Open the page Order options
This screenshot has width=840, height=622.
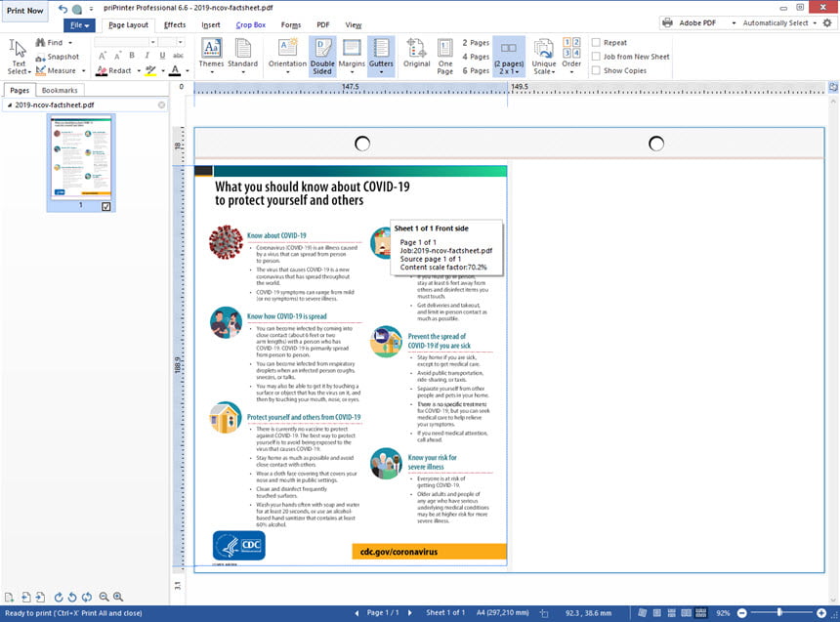(x=571, y=57)
